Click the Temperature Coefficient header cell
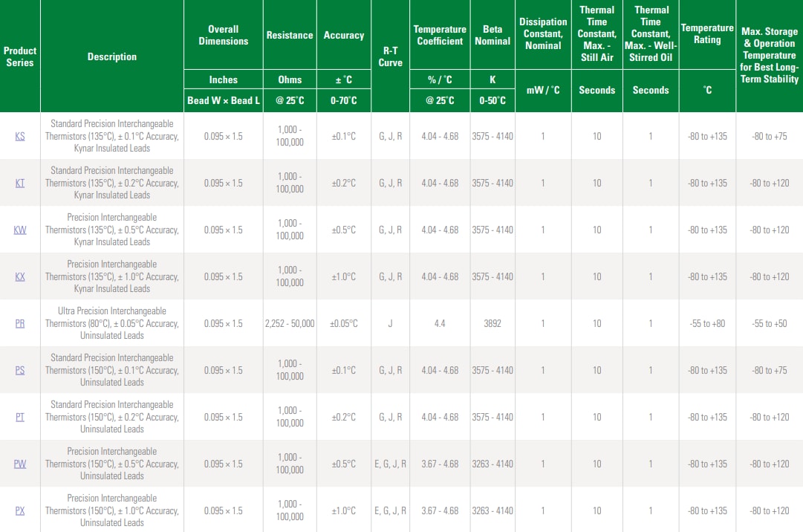Screen dimensions: 803x532 (x=440, y=35)
